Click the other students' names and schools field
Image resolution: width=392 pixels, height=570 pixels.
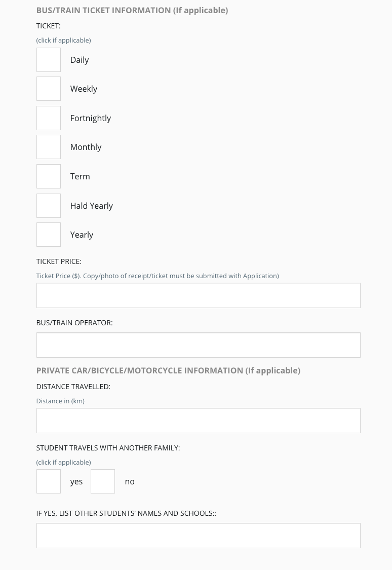pyautogui.click(x=198, y=536)
